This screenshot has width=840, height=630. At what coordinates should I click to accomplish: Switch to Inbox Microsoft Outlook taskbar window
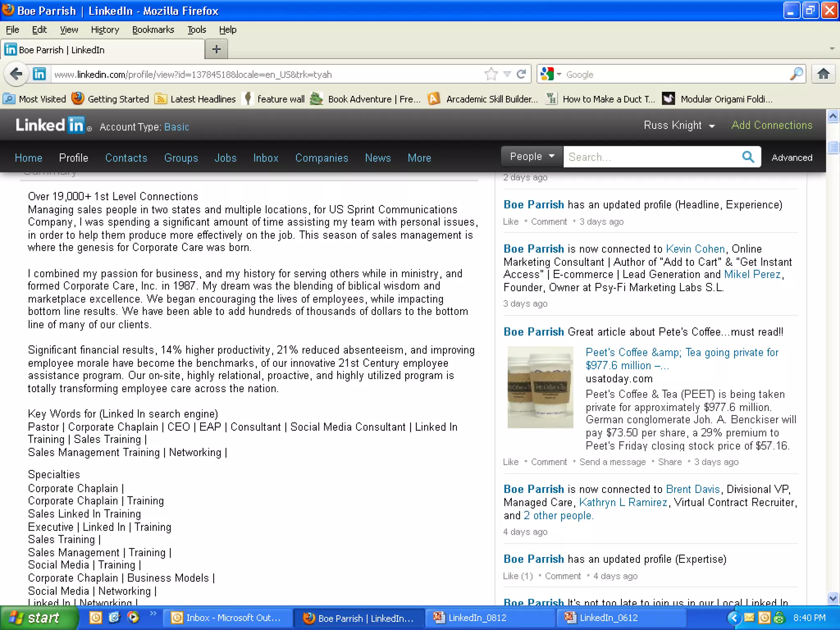point(228,618)
